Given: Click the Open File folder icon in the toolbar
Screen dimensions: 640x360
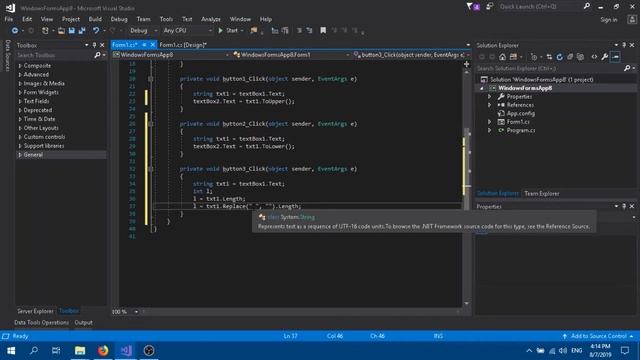Looking at the screenshot, I should coord(61,31).
